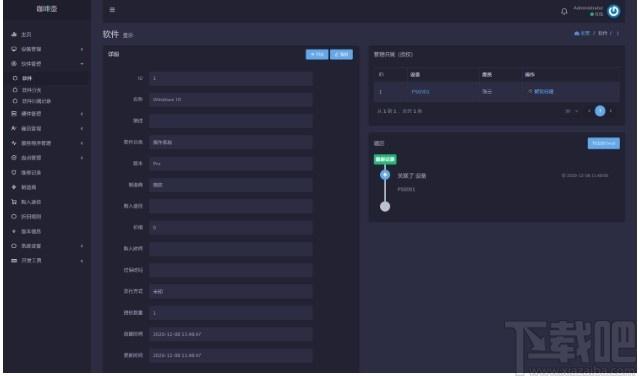639x376 pixels.
Task: Open the notifications bell
Action: coord(564,11)
